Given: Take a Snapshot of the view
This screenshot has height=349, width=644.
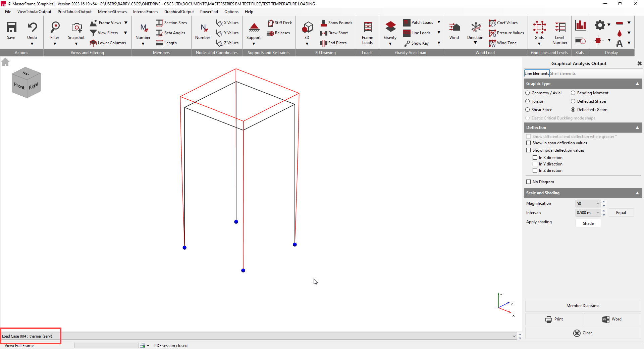Looking at the screenshot, I should (76, 27).
